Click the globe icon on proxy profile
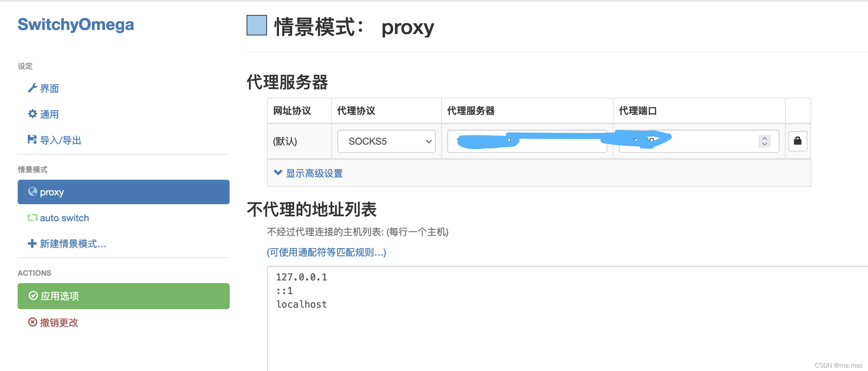Viewport: 868px width, 371px height. click(x=33, y=191)
